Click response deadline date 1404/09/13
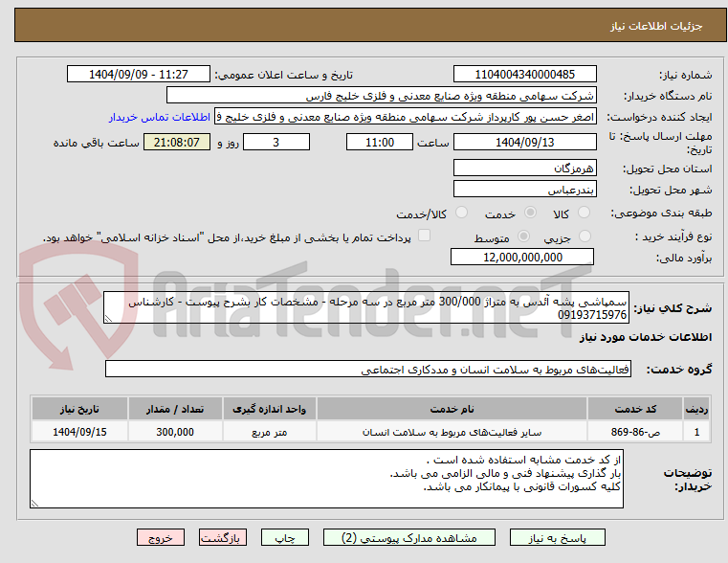The width and height of the screenshot is (728, 563). pos(524,142)
